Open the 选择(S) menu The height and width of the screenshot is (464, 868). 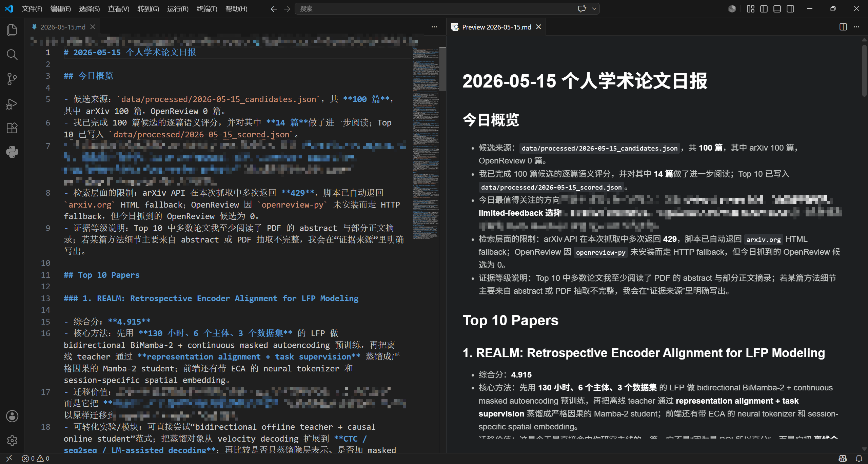point(89,9)
